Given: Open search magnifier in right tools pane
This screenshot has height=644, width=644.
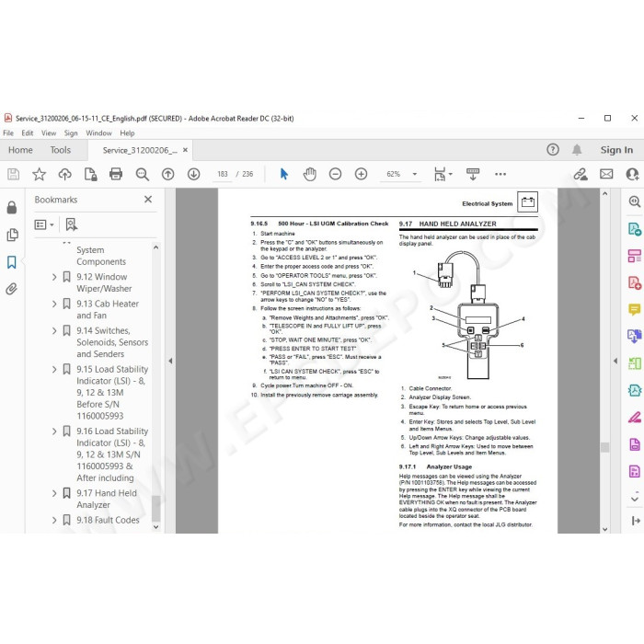Looking at the screenshot, I should (635, 201).
